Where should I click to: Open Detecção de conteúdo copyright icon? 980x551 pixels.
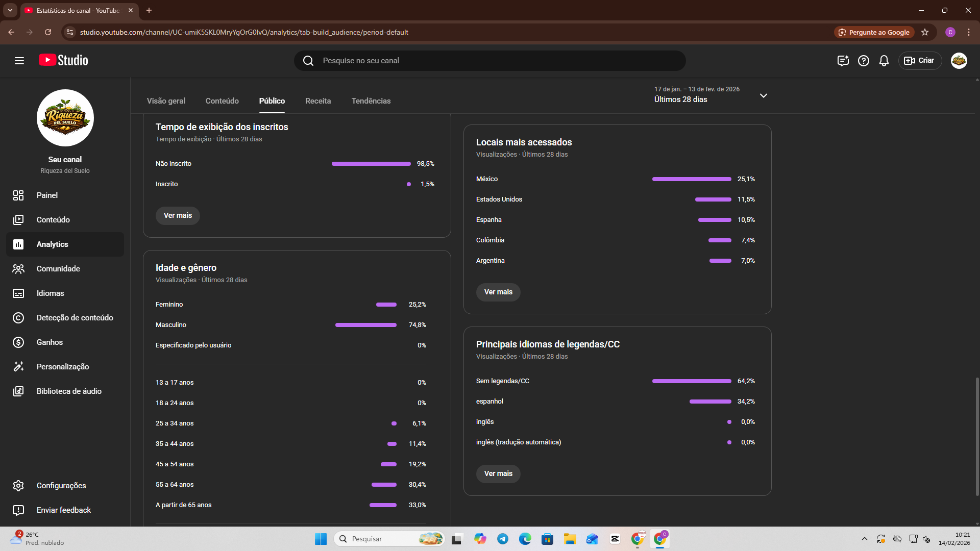[18, 318]
